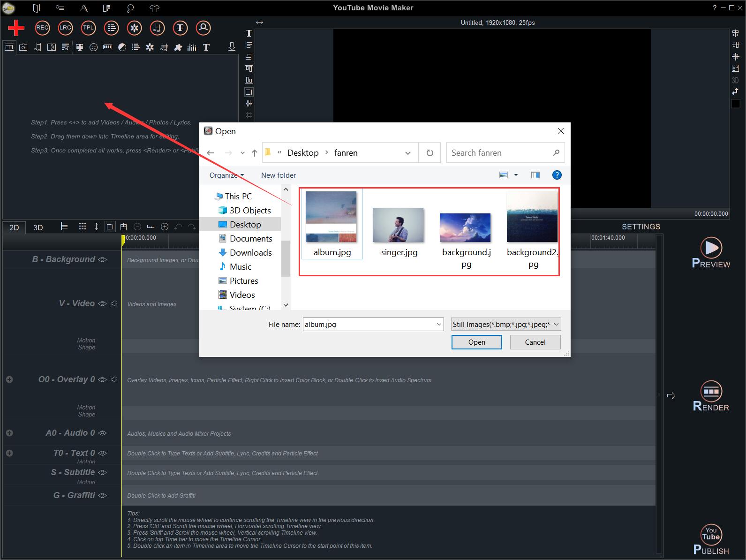Click the Search fanren input field

tap(505, 152)
